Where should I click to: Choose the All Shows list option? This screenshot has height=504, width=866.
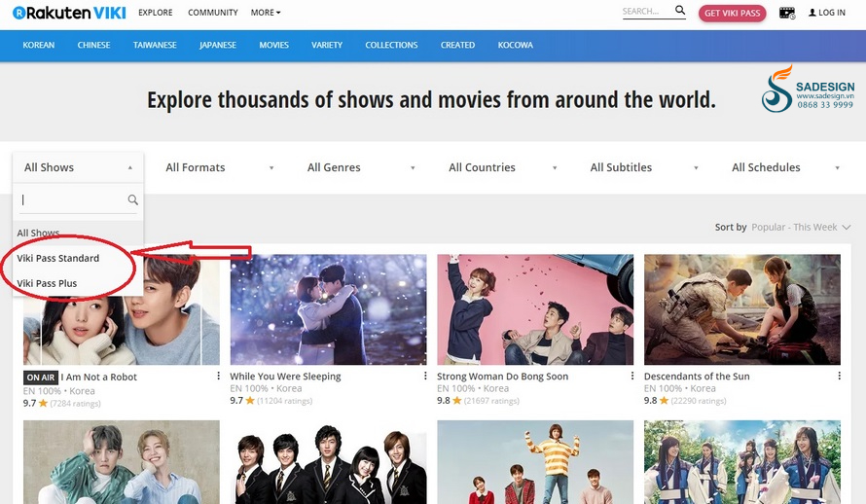coord(78,233)
